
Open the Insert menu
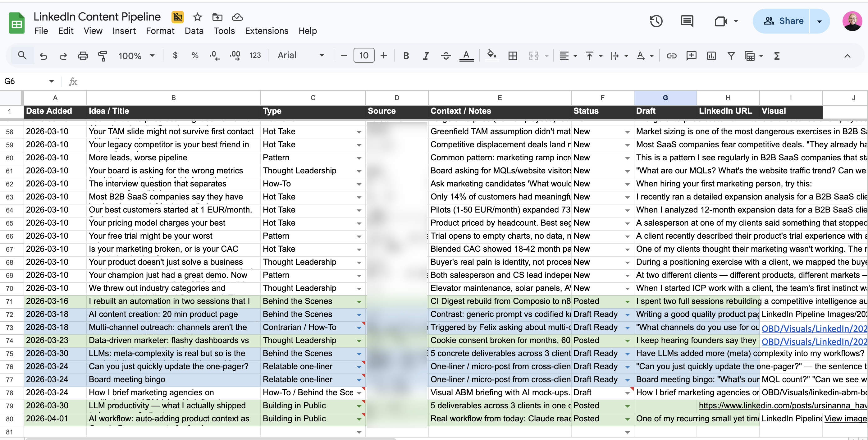pyautogui.click(x=124, y=31)
